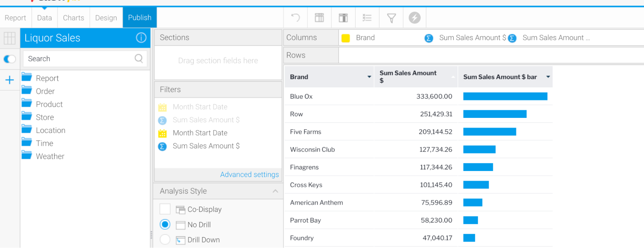Click the Brand field in Columns
Viewport: 644px width, 248px height.
[x=365, y=38]
